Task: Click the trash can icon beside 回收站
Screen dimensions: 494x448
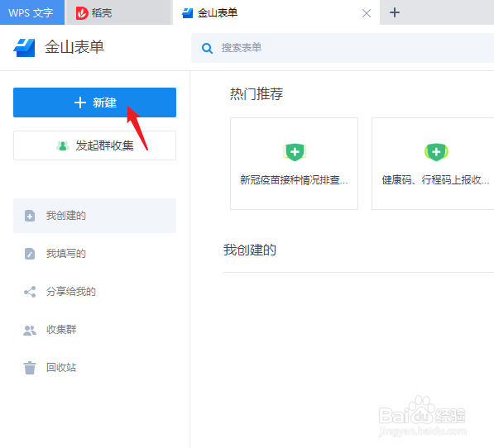Action: tap(30, 368)
